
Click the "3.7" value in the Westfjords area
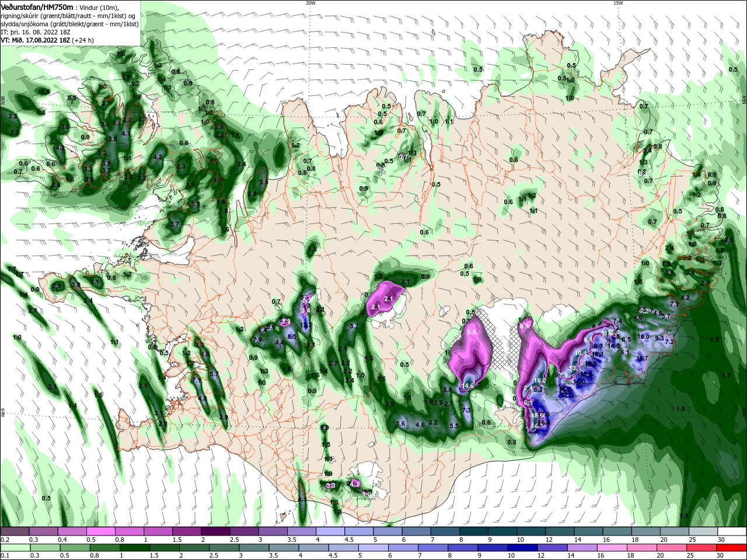point(174,224)
